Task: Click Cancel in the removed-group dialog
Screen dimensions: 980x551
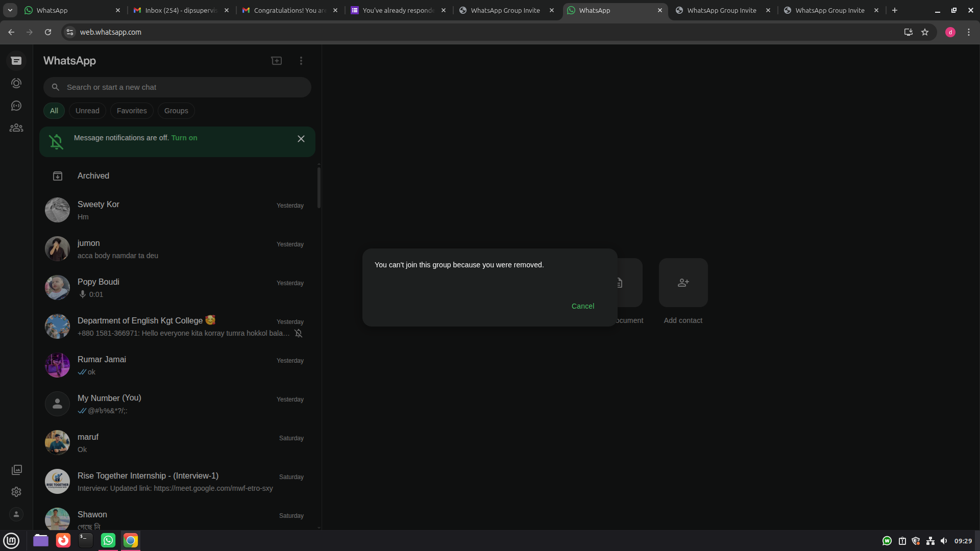Action: click(x=583, y=306)
